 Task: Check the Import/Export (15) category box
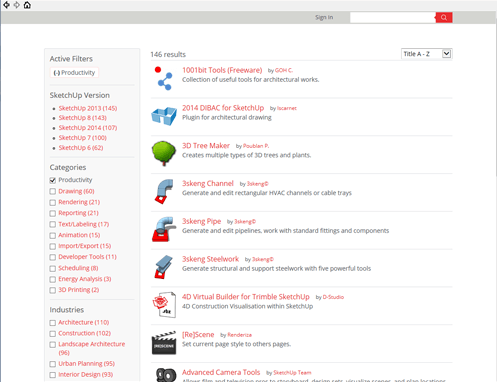click(x=53, y=246)
